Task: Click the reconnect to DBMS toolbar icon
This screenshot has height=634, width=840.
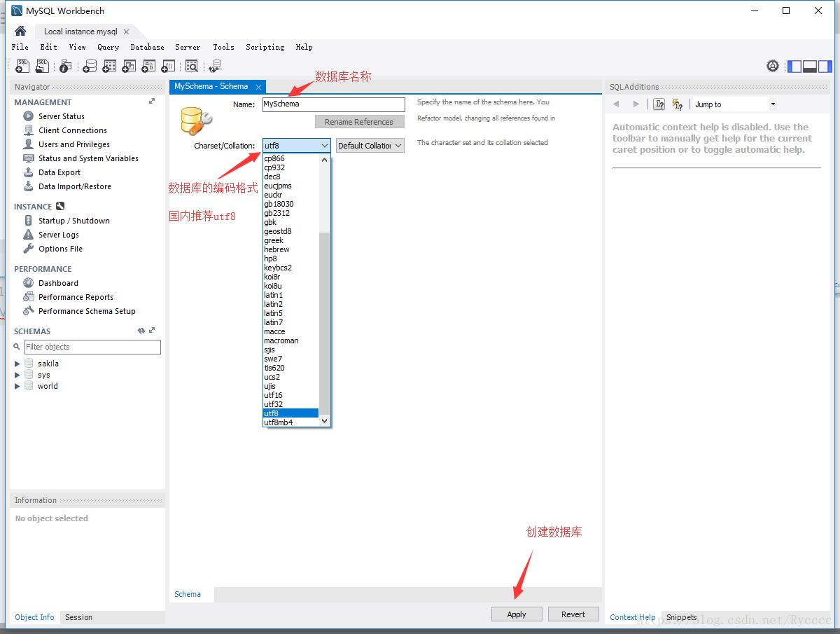Action: point(215,66)
